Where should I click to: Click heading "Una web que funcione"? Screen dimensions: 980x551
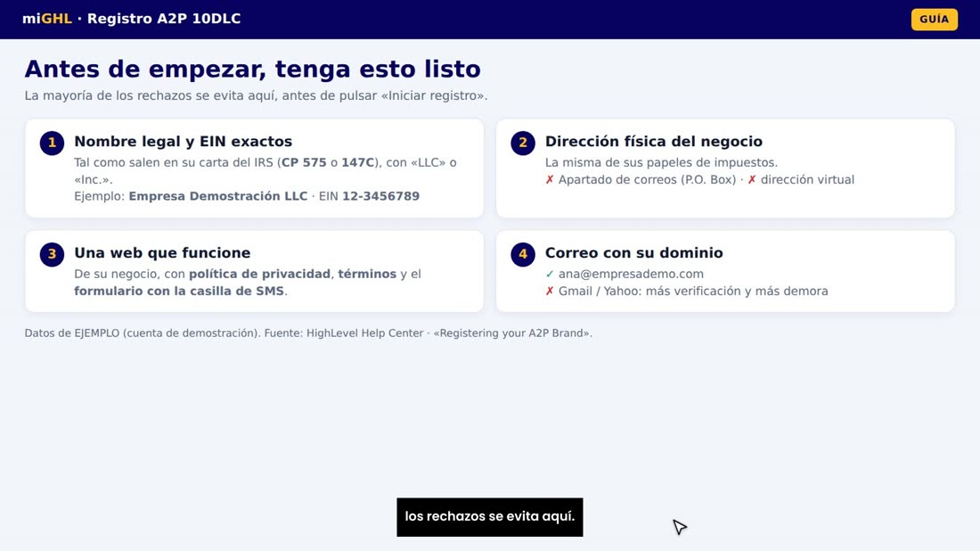tap(162, 252)
